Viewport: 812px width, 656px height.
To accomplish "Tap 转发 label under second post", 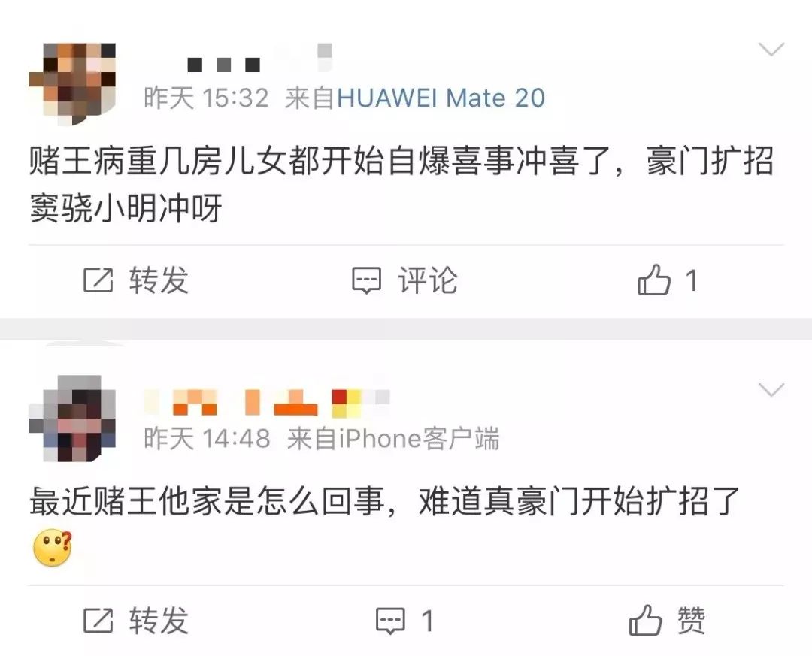I will pos(159,620).
